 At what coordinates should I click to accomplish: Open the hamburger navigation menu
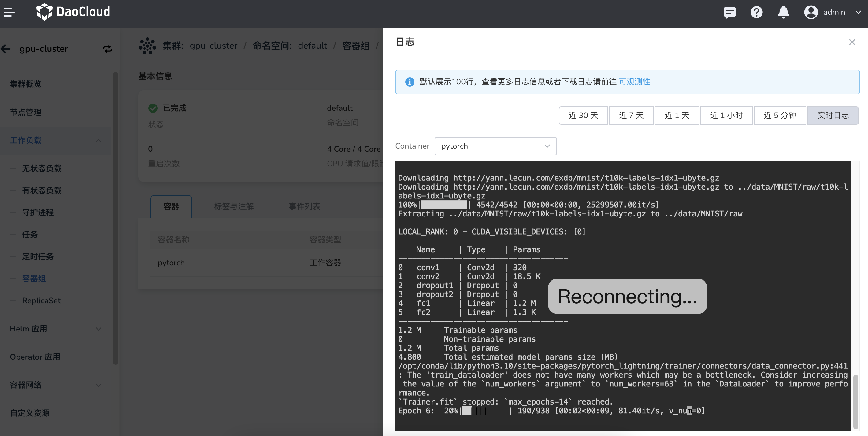pyautogui.click(x=9, y=13)
